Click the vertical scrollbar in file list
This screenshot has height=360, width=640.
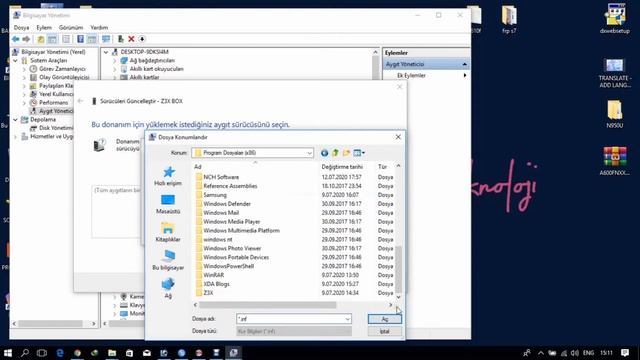[398, 269]
